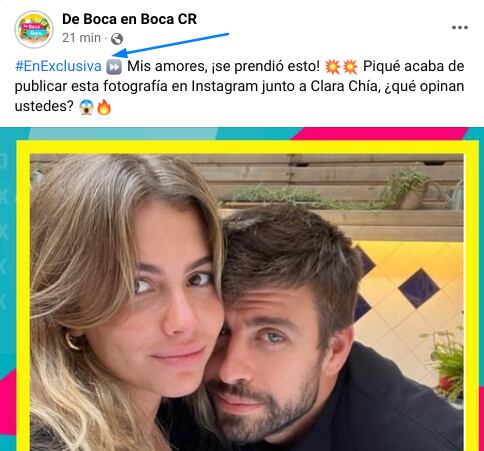Open the three-dot post options menu

pos(460,27)
